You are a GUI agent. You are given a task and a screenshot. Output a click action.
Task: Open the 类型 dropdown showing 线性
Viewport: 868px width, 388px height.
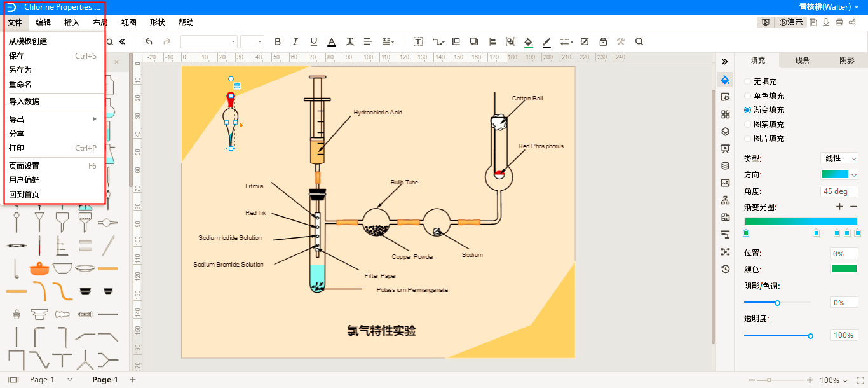pyautogui.click(x=839, y=158)
